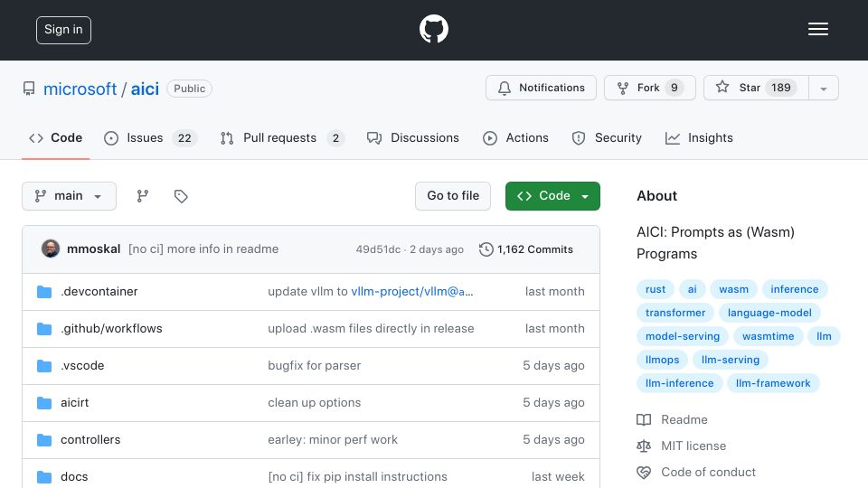Open the MIT license link
868x488 pixels.
pyautogui.click(x=682, y=446)
